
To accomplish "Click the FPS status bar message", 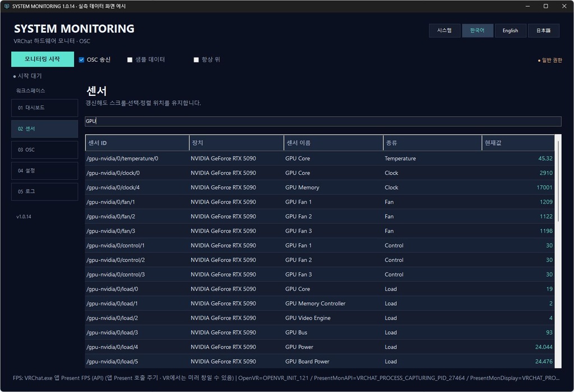I will [286, 378].
